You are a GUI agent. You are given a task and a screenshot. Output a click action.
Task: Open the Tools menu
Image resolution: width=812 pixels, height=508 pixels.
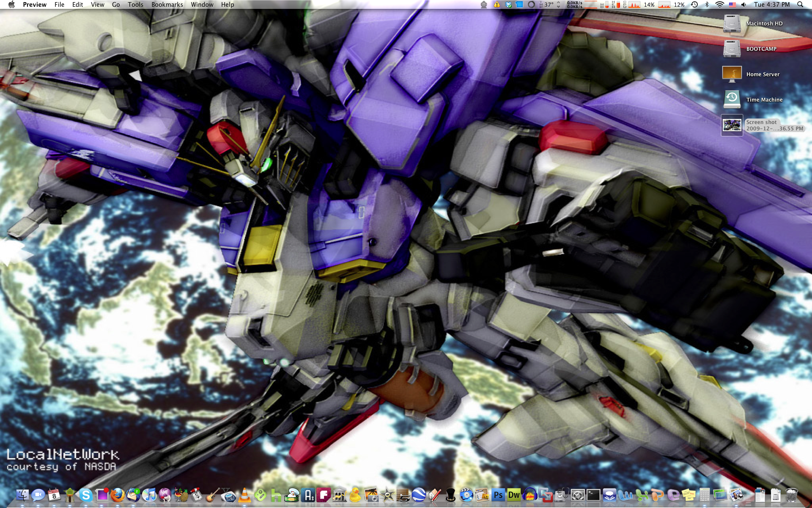click(135, 5)
